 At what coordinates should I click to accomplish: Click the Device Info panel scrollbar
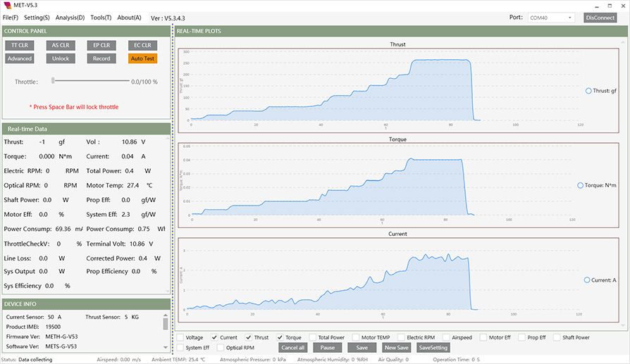[166, 324]
